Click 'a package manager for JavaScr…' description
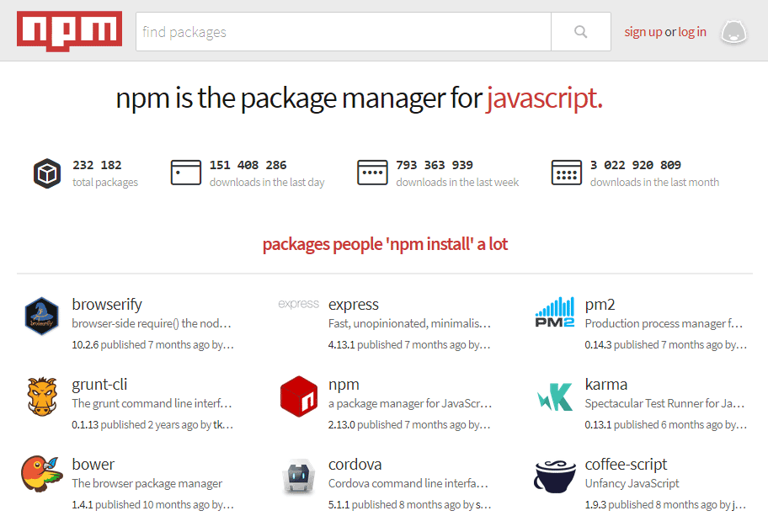 (410, 404)
